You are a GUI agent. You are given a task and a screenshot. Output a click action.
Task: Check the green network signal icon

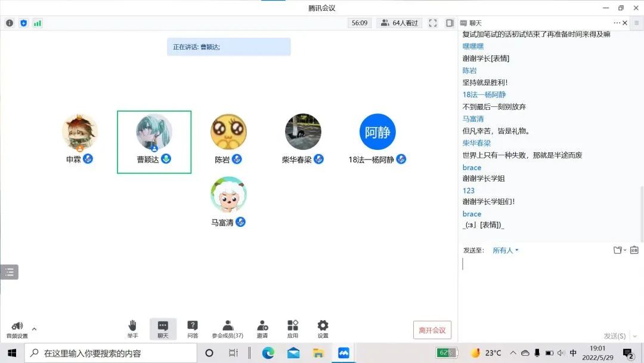pos(38,23)
